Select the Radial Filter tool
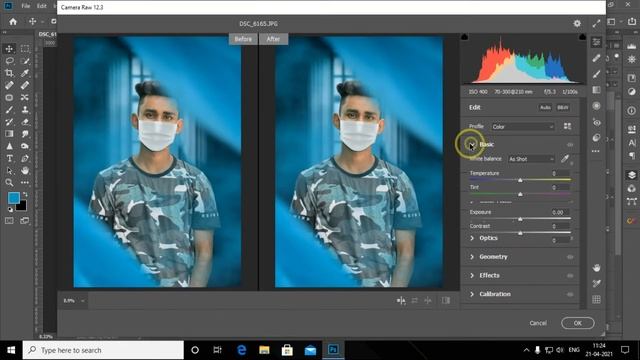This screenshot has height=360, width=640. (x=596, y=106)
